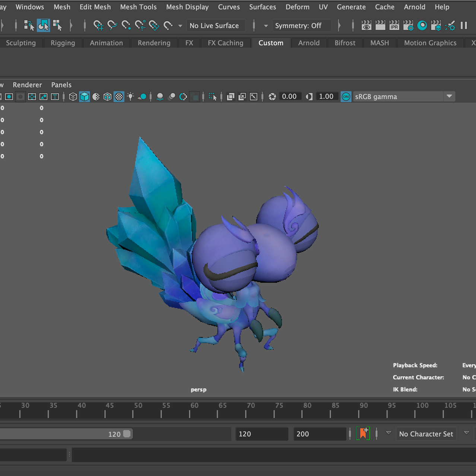
Task: Toggle multisample anti-aliasing icon
Action: pos(183,97)
